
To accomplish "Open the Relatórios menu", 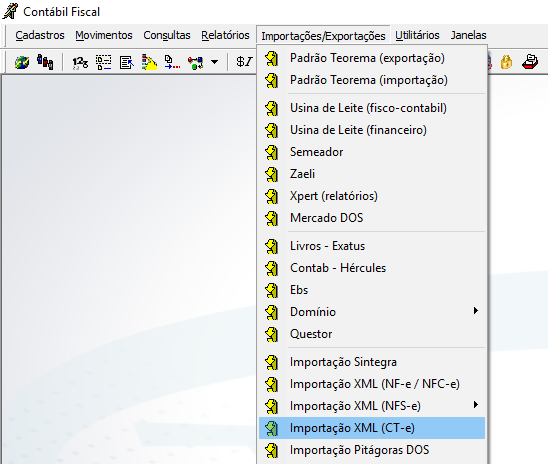I will 225,35.
